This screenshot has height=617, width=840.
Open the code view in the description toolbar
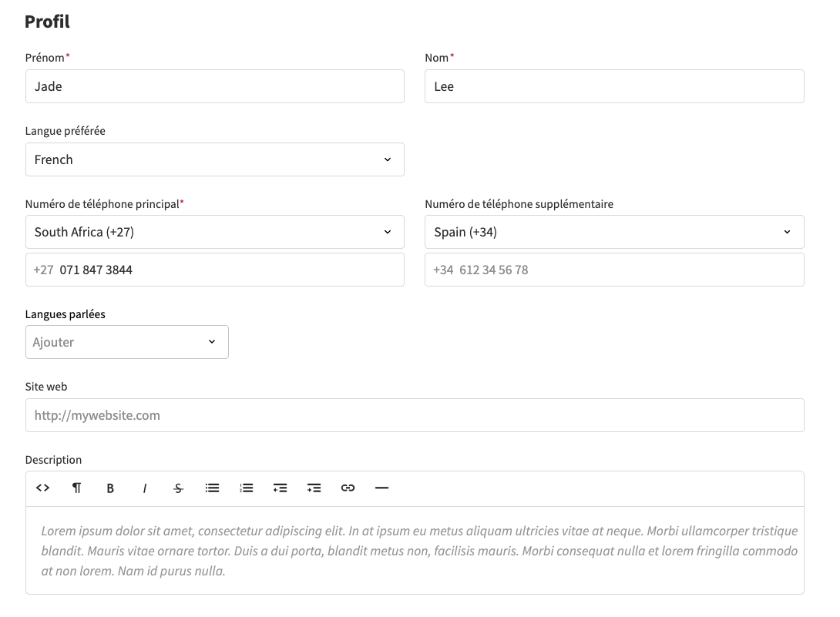(x=42, y=488)
